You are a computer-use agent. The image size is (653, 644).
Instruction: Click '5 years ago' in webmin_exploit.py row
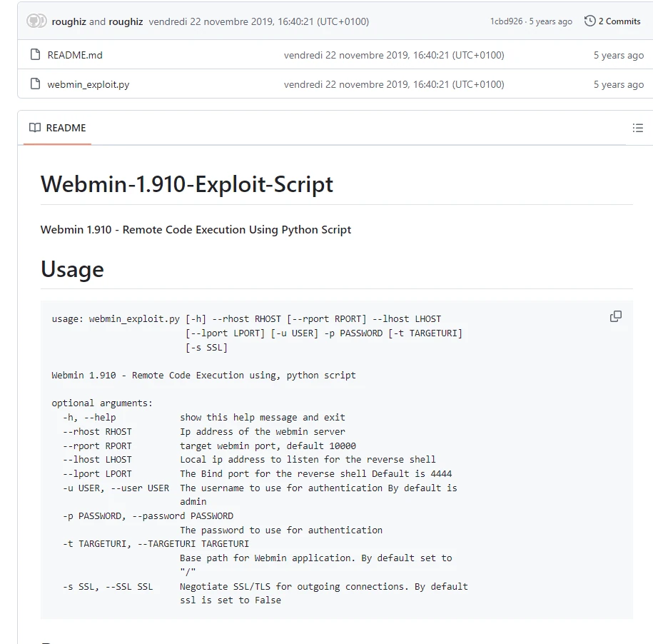(x=619, y=84)
